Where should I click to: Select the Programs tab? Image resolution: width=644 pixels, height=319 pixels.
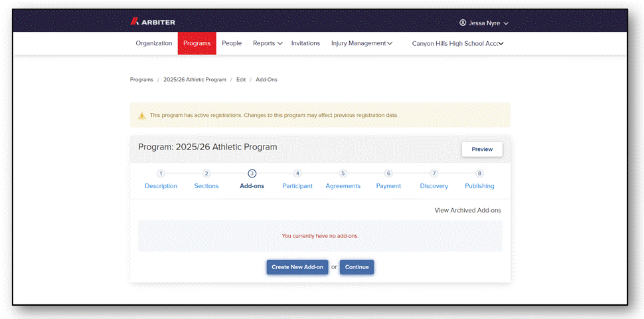(197, 43)
